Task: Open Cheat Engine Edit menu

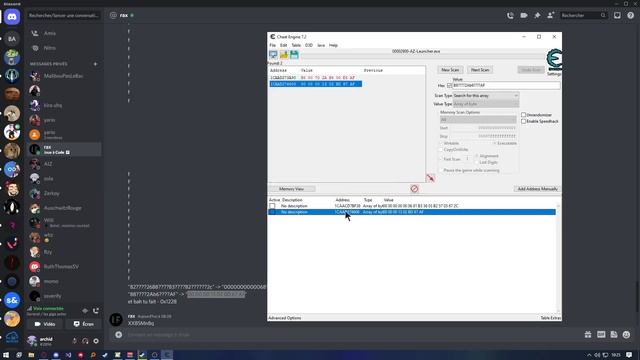Action: [x=283, y=45]
